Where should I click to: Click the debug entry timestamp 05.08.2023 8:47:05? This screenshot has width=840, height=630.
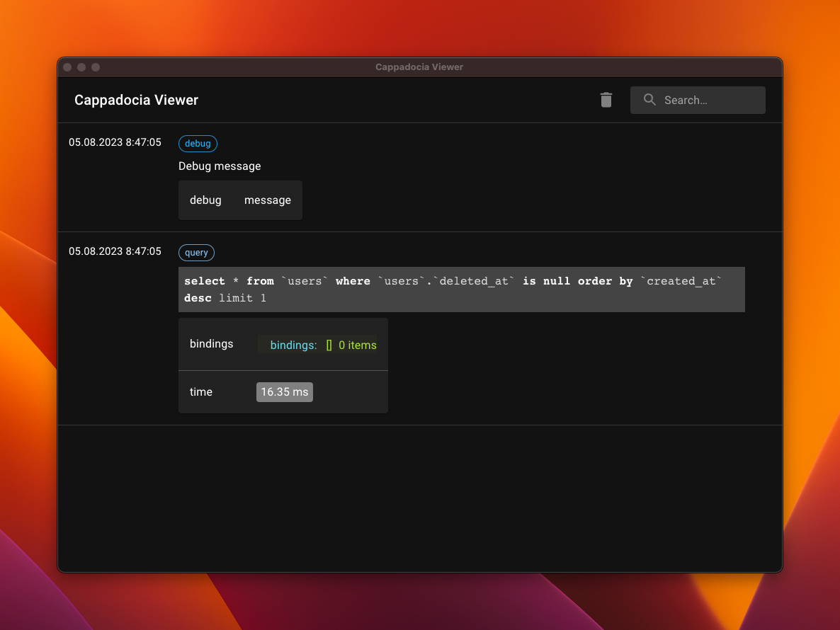coord(115,142)
